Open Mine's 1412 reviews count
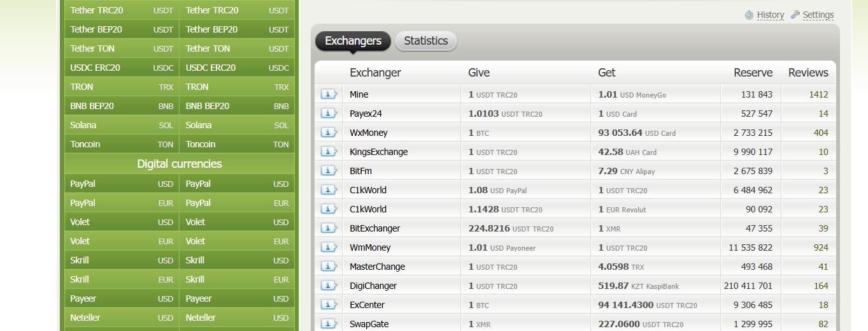The image size is (868, 331). coord(818,94)
